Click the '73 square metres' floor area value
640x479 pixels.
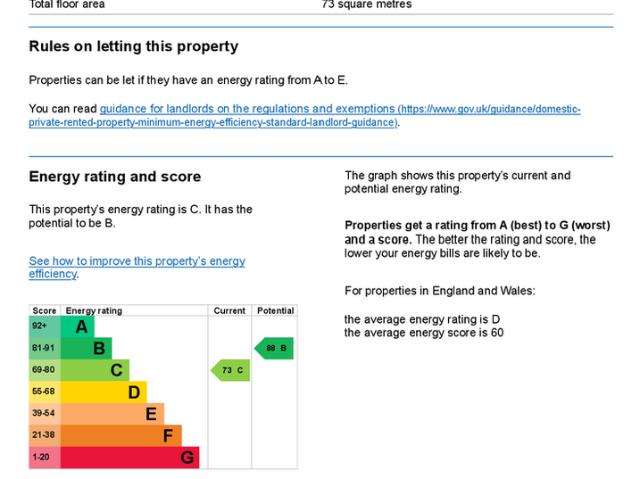click(x=366, y=5)
